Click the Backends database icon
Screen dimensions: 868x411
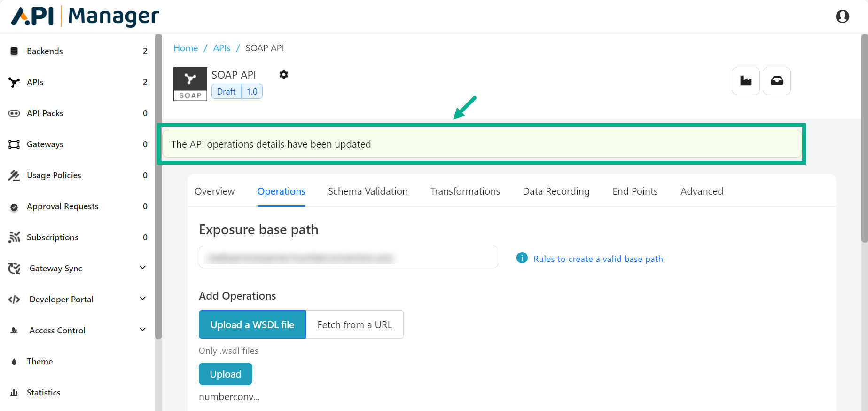coord(14,51)
